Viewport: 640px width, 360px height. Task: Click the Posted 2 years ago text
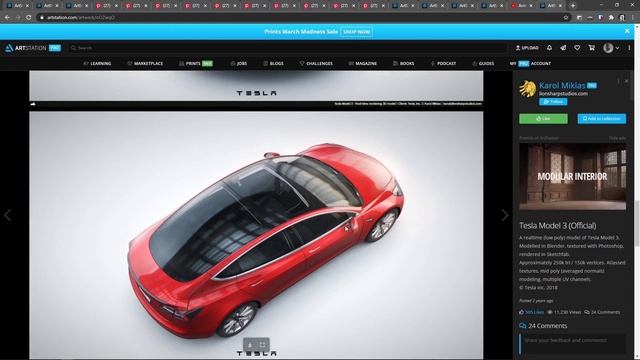[x=536, y=300]
